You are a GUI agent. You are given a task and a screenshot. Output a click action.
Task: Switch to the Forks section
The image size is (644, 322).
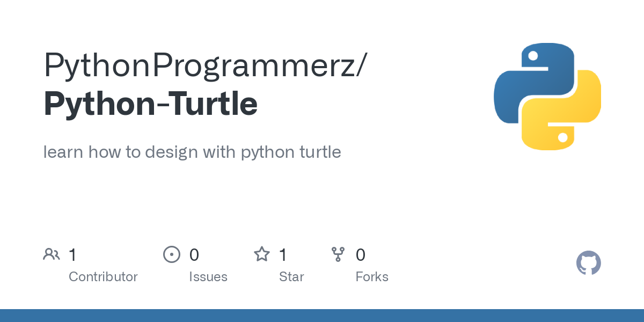[x=372, y=276]
